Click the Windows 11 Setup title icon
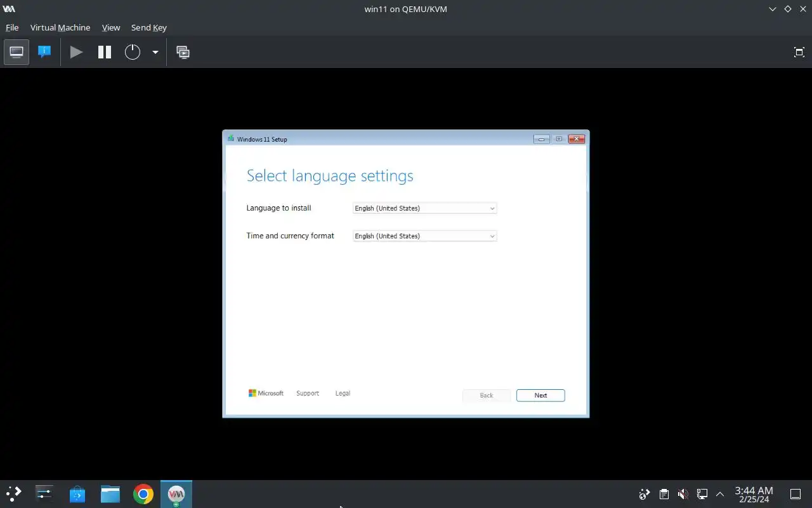Screen dimensions: 812x508 pos(231,138)
